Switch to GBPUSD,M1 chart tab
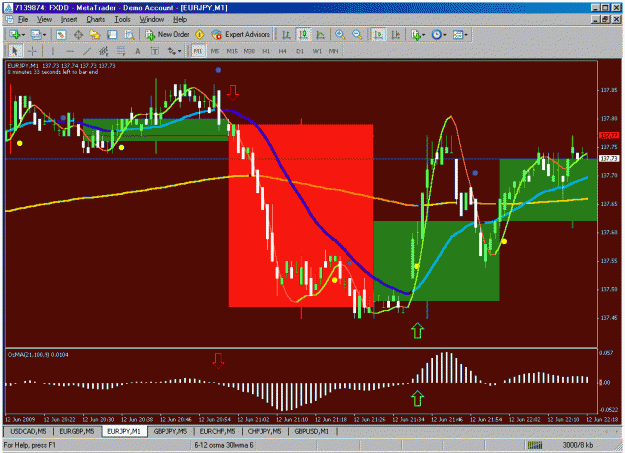This screenshot has height=453, width=625. point(312,431)
